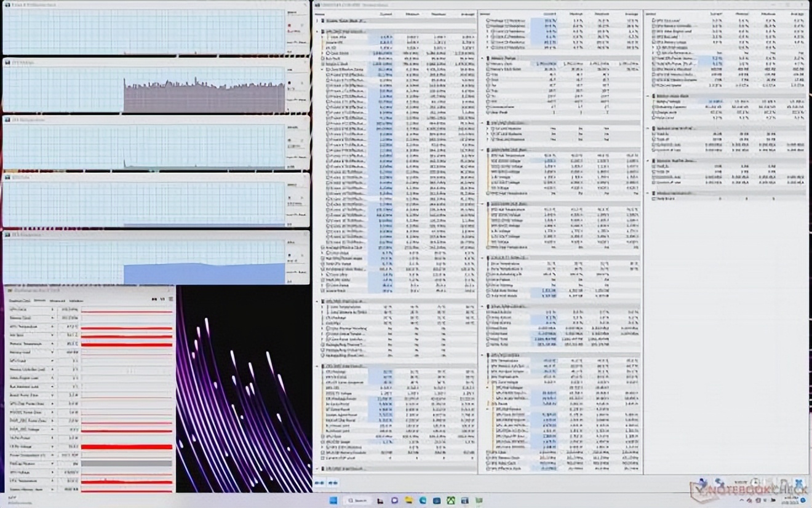Switch to the Advanced tab in GPU-Z
812x508 pixels.
[x=57, y=300]
